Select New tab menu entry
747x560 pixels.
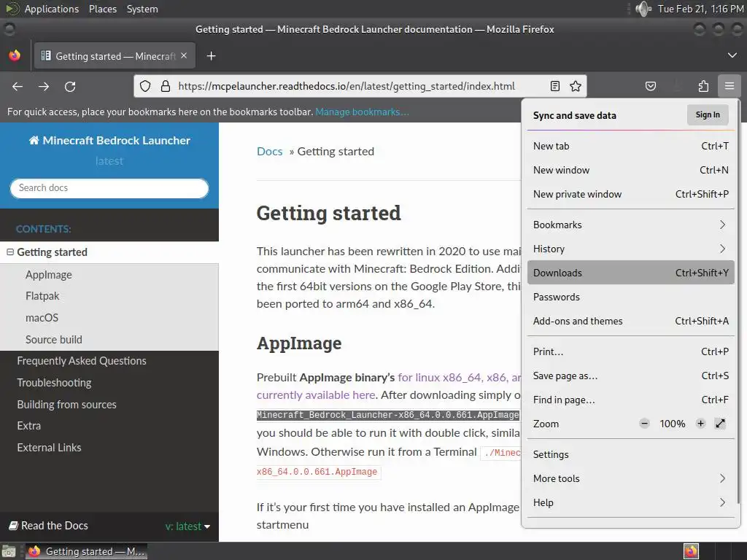(631, 146)
